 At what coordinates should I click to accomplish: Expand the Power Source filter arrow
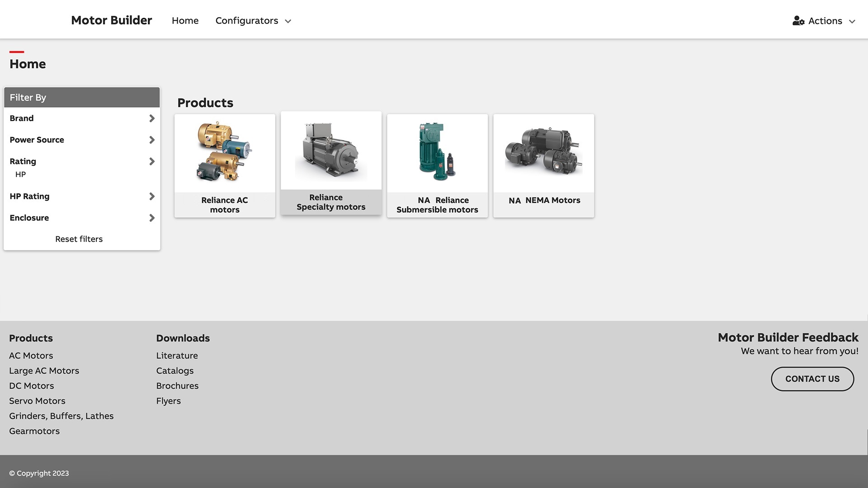point(152,140)
